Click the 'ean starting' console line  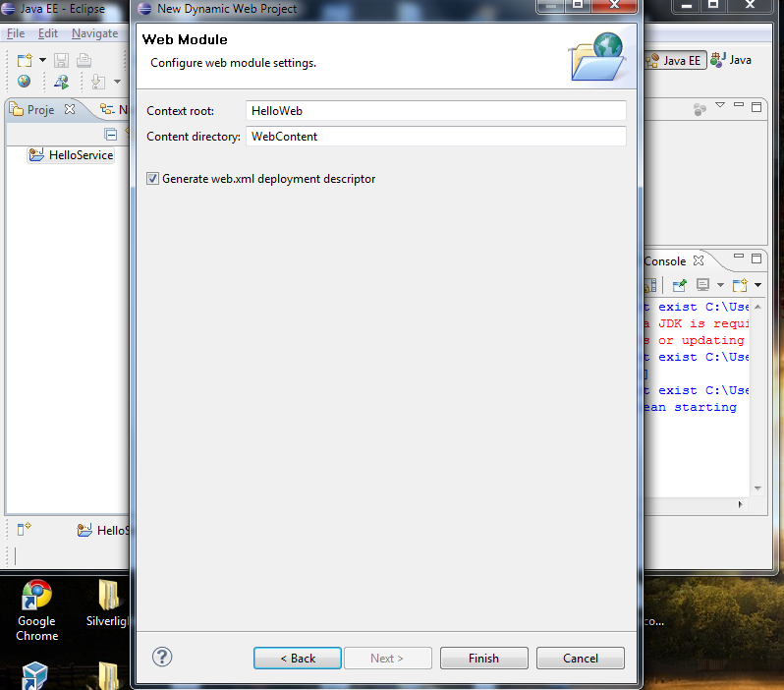click(691, 407)
